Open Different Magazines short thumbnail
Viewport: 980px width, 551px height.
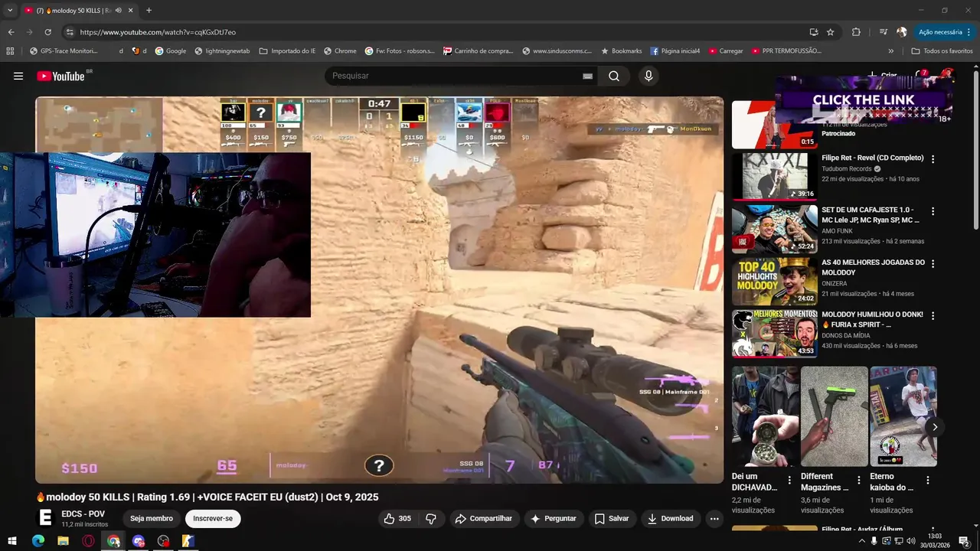[x=834, y=416]
